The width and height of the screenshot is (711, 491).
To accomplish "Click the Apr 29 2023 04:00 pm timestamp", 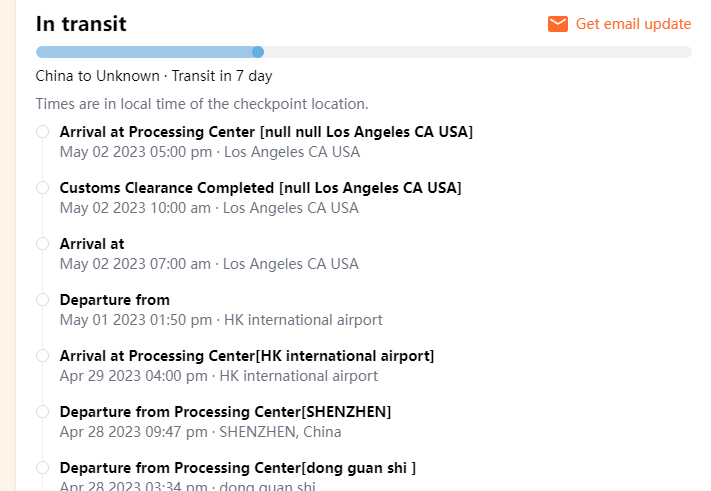I will tap(135, 376).
